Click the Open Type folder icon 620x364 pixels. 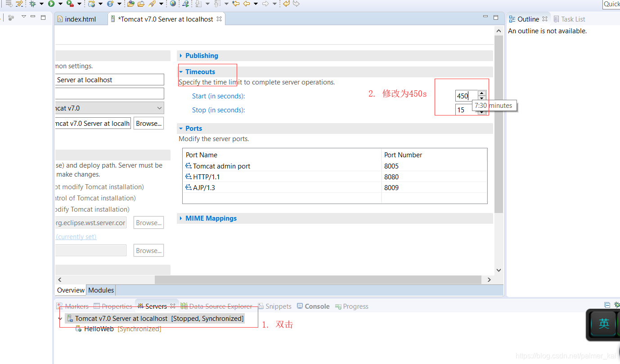click(131, 4)
